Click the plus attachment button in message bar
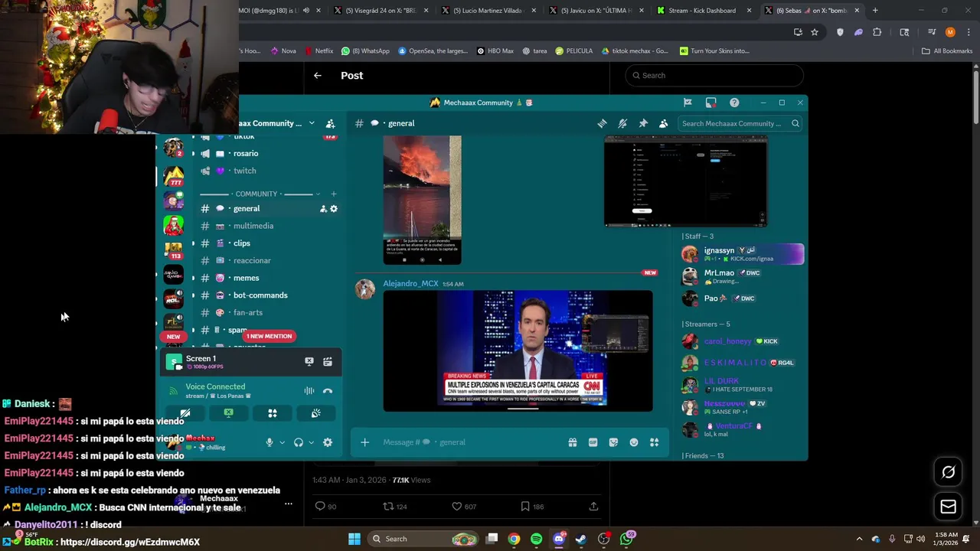The height and width of the screenshot is (551, 980). click(364, 442)
